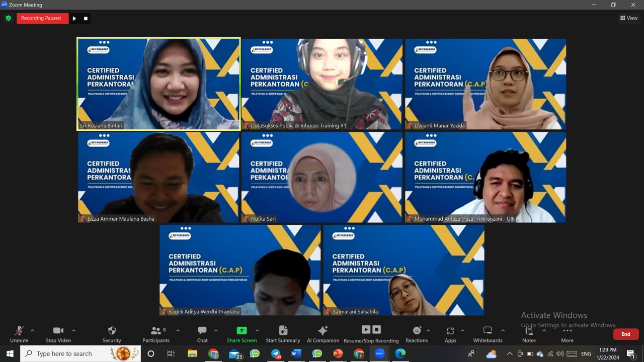Click the taskbar search box
Viewport: 644px width, 362px height.
pyautogui.click(x=80, y=353)
